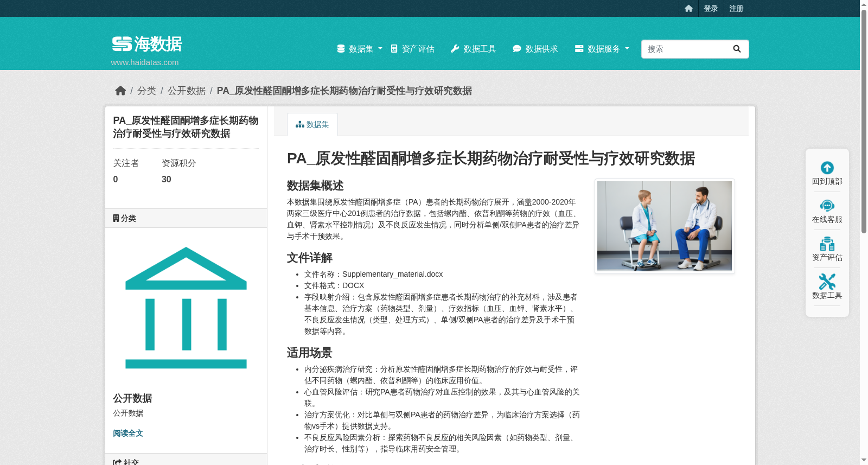Image resolution: width=868 pixels, height=465 pixels.
Task: Go to 公开数据 breadcrumb link
Action: (x=187, y=91)
